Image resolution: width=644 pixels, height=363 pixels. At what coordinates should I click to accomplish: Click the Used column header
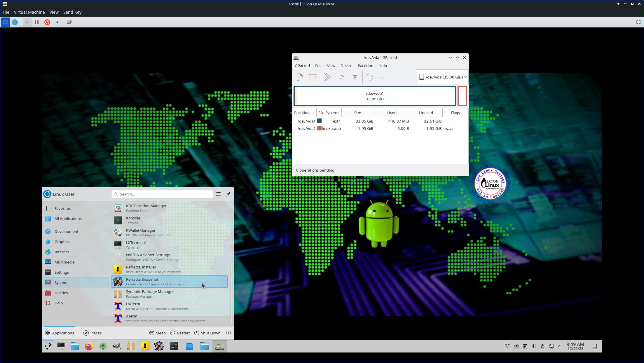392,113
